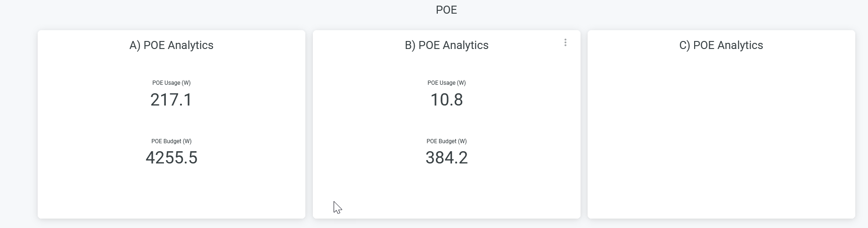This screenshot has width=868, height=228.
Task: Select the "C) POE Analytics" panel title
Action: pyautogui.click(x=721, y=45)
